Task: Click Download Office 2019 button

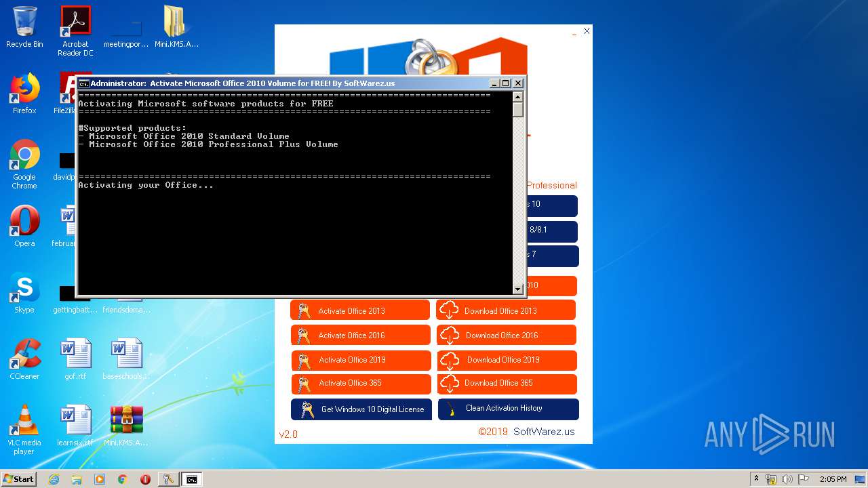Action: tap(507, 360)
